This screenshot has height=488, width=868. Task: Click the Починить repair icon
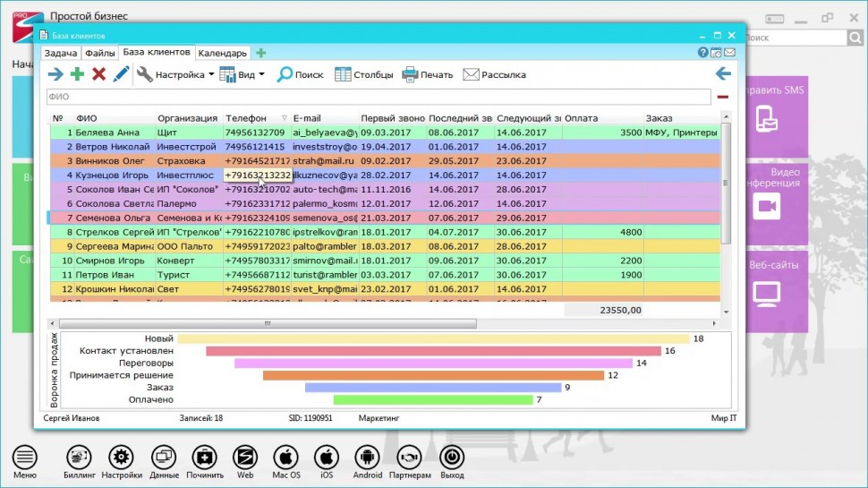(204, 457)
